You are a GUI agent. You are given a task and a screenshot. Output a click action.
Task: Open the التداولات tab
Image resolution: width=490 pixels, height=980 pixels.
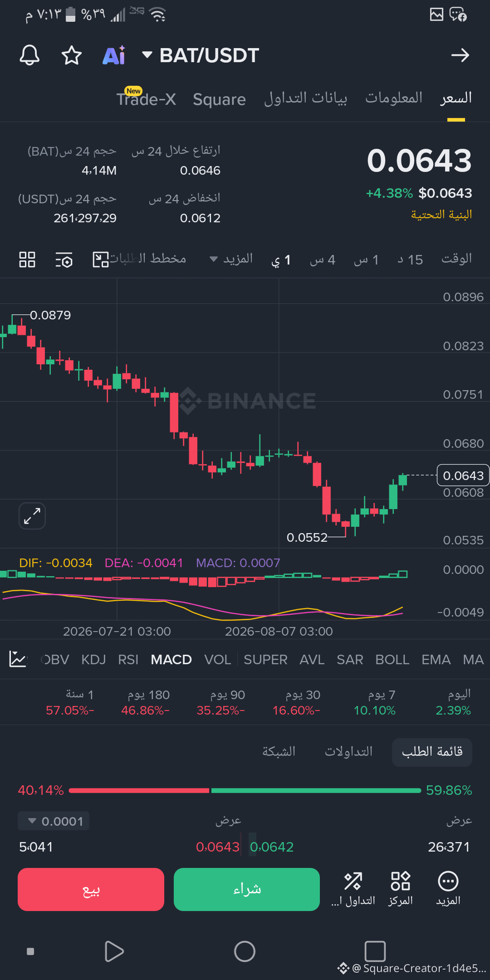pyautogui.click(x=348, y=752)
